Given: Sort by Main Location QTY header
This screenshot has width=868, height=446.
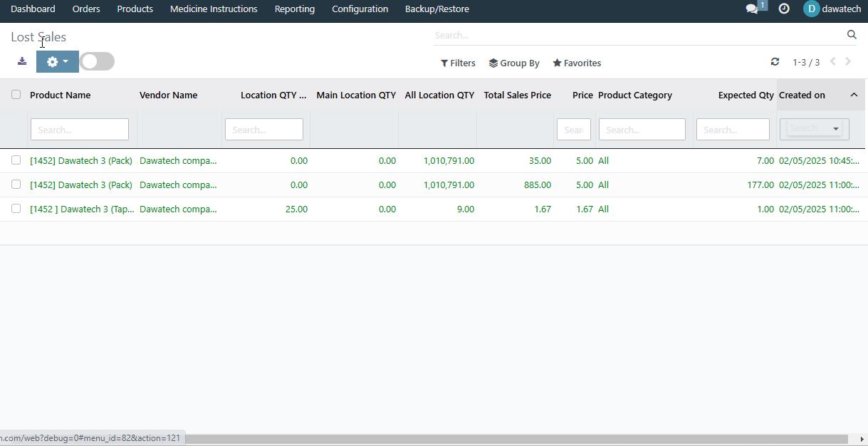Looking at the screenshot, I should (x=356, y=95).
